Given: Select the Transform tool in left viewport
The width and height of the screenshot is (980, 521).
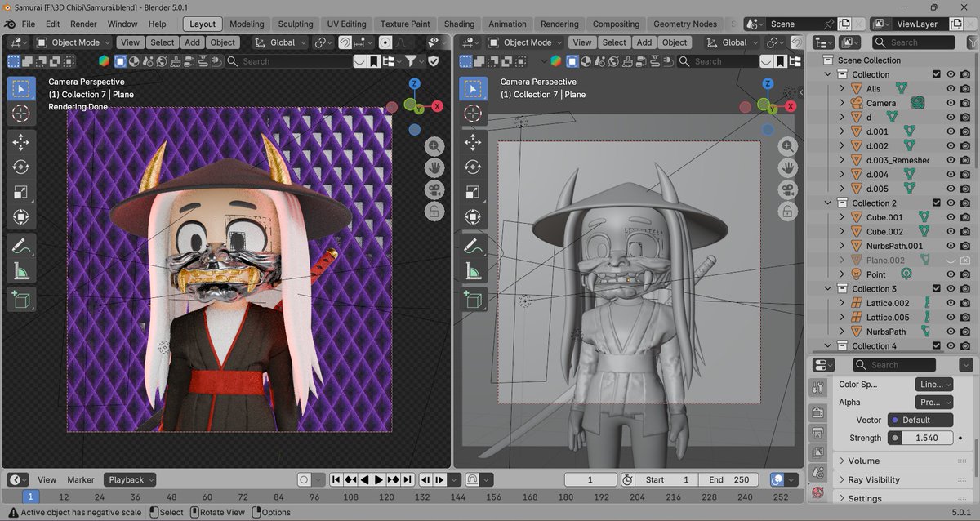Looking at the screenshot, I should (x=21, y=217).
